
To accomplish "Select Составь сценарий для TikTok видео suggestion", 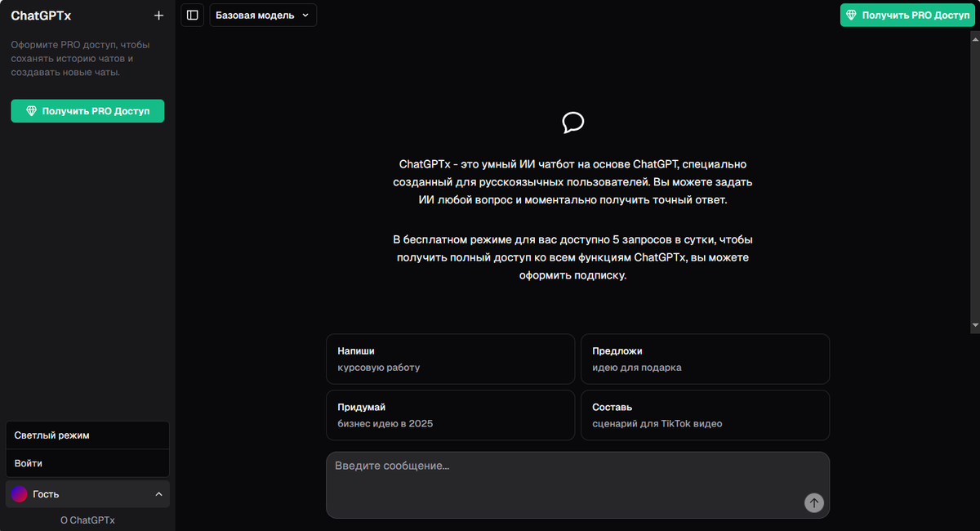I will pyautogui.click(x=706, y=415).
